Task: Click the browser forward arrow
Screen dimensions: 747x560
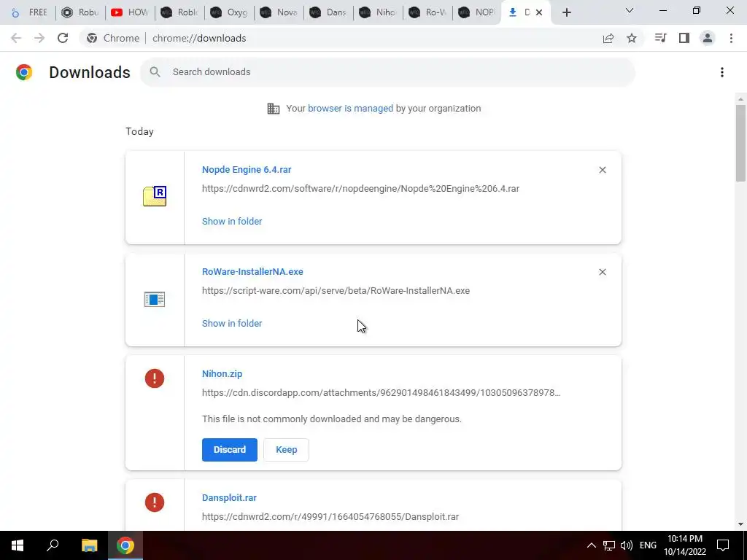Action: 39,38
